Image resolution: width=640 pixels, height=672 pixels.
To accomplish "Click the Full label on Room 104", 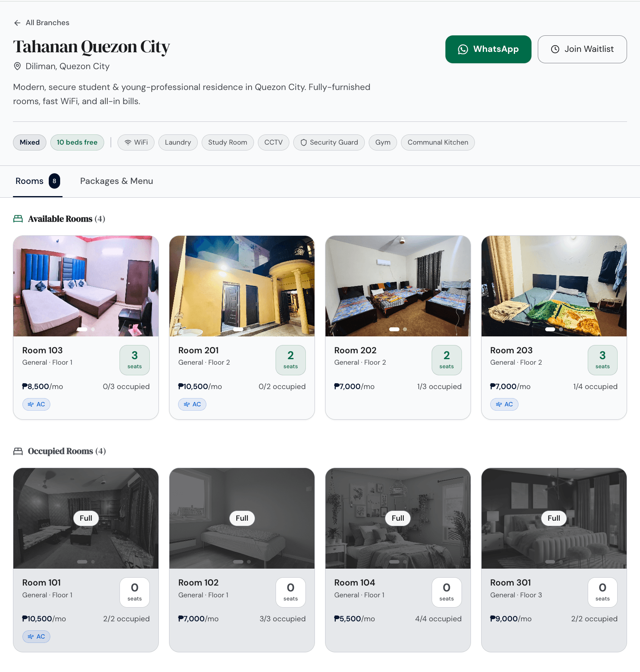I will pos(398,518).
